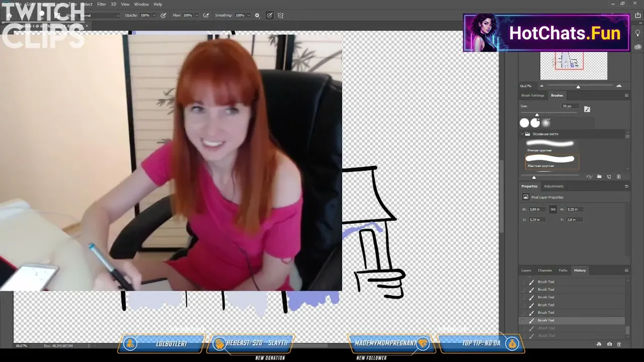644x362 pixels.
Task: Toggle the brush settings panel icon beside Size
Action: click(x=587, y=109)
